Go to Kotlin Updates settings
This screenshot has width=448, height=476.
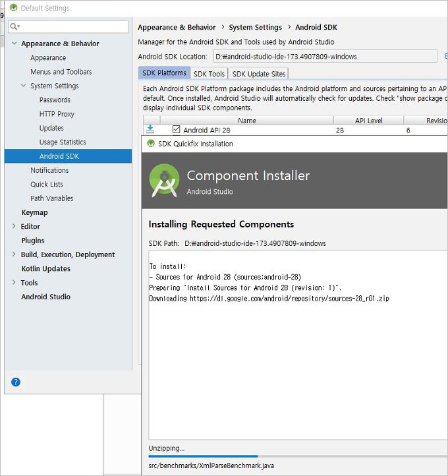pyautogui.click(x=45, y=268)
